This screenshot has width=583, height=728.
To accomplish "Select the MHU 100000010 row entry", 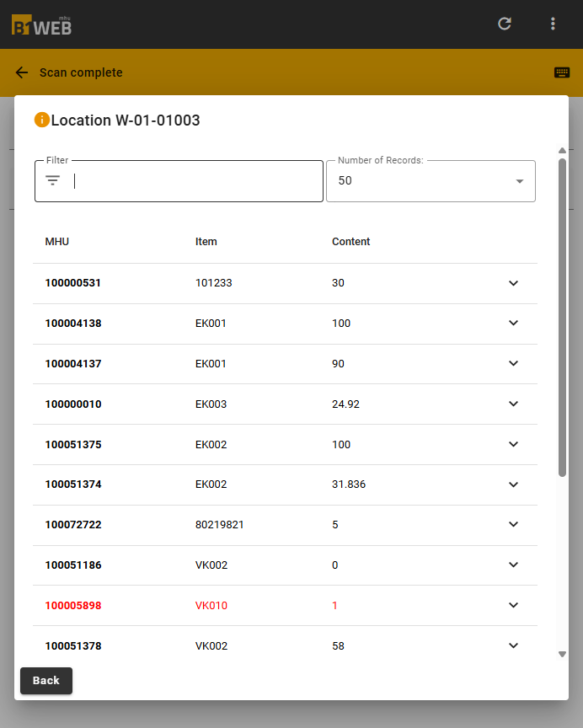I will coord(285,404).
